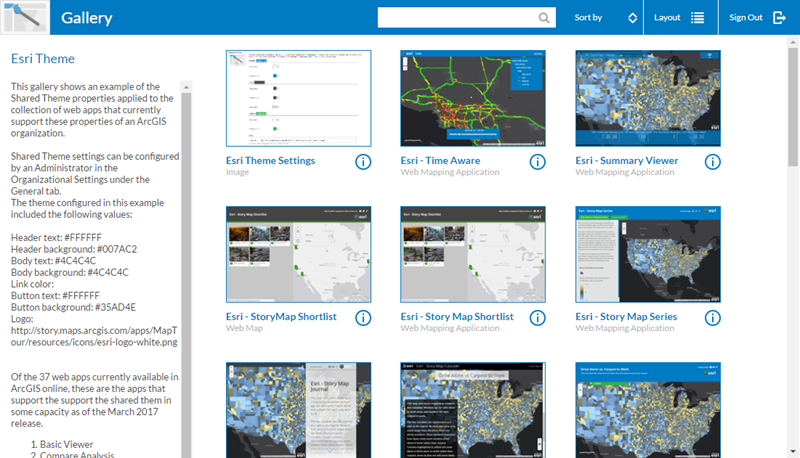Show info for Esri - Summary Viewer

click(713, 162)
